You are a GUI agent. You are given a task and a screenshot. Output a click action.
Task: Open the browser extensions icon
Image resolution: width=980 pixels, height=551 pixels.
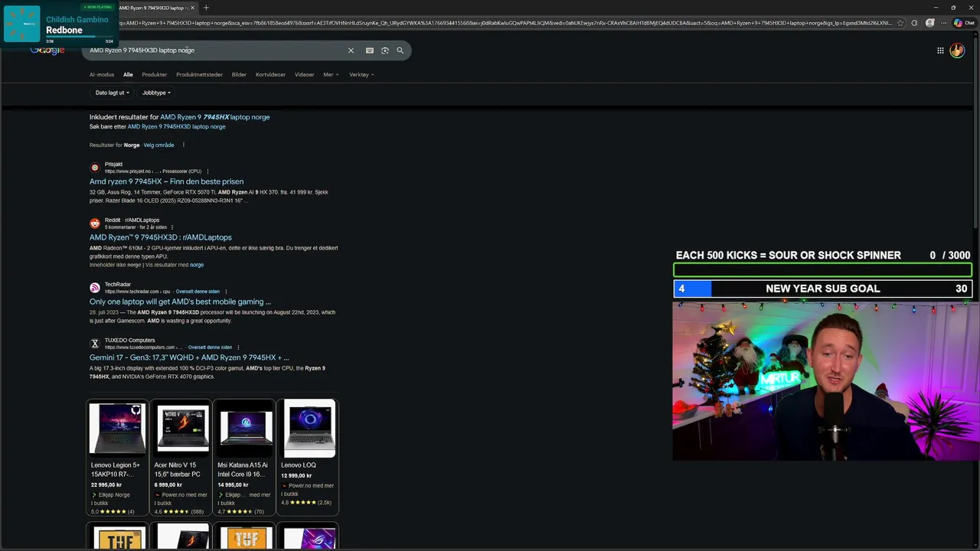[914, 23]
